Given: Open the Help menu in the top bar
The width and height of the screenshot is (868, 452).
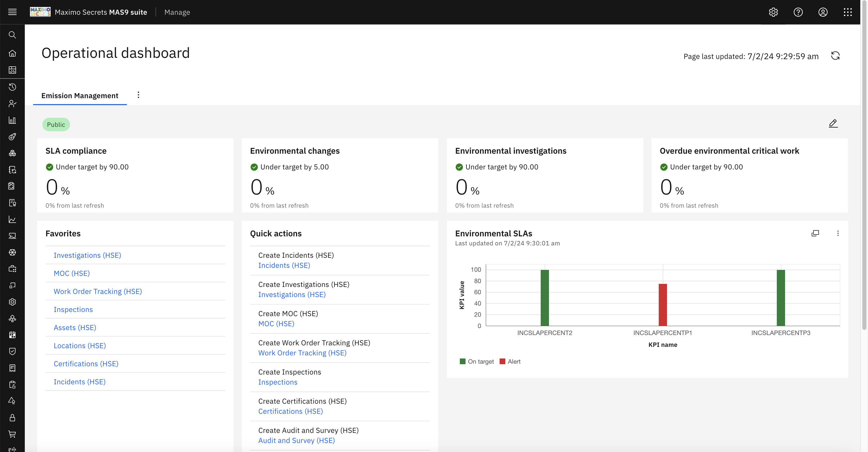Looking at the screenshot, I should tap(798, 12).
